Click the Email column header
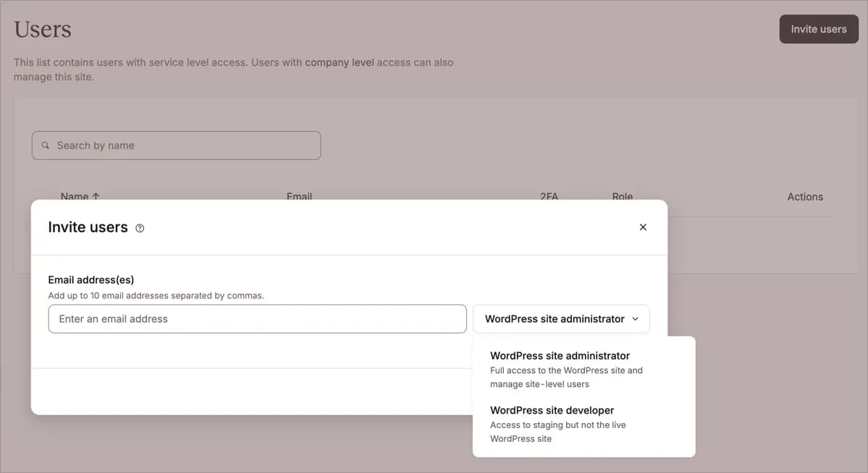 (299, 196)
